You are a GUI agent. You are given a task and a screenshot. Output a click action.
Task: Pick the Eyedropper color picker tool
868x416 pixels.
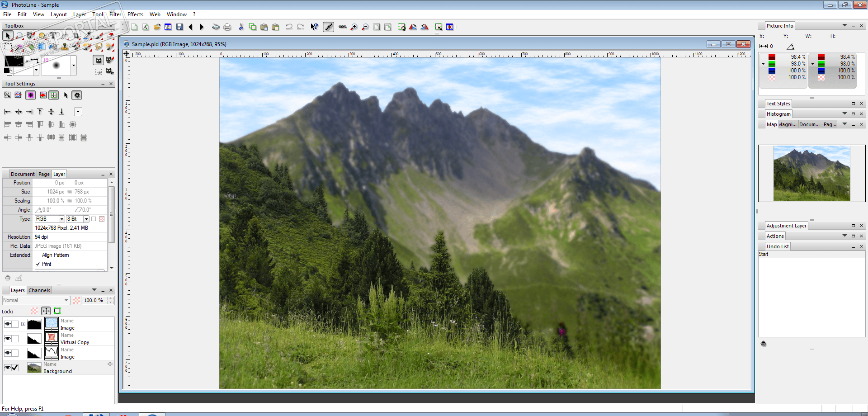87,35
